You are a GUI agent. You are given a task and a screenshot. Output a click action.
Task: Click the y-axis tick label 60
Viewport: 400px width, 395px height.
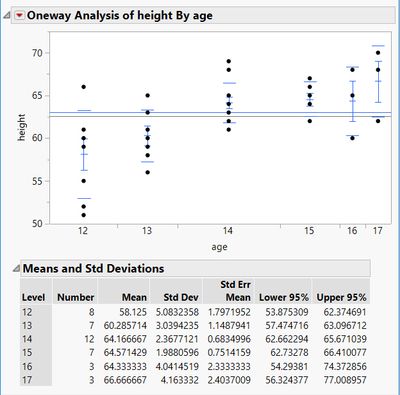(x=37, y=138)
